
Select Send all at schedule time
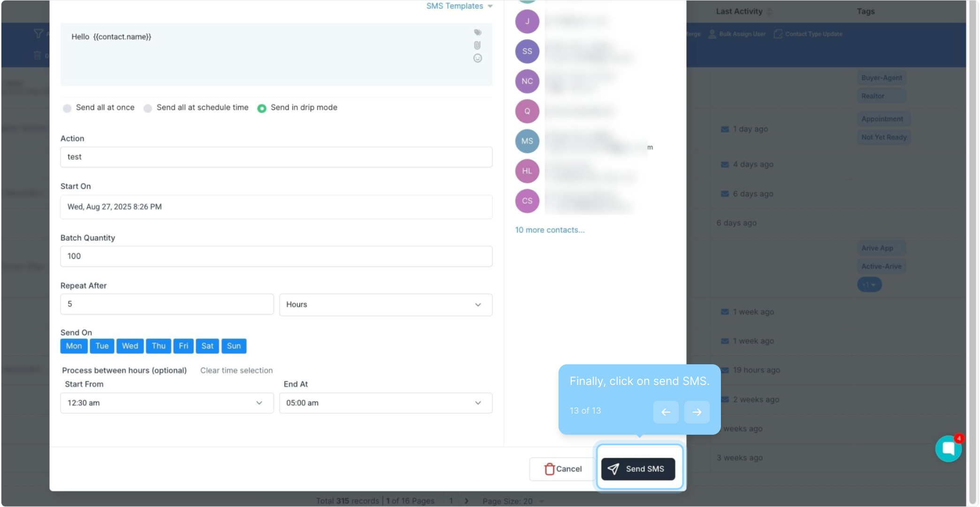tap(148, 108)
